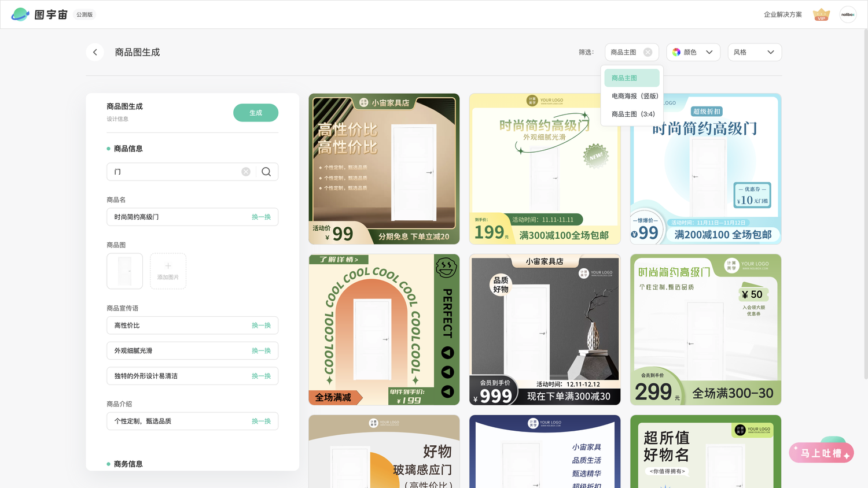Open the green 超所值好物名 template
The image size is (868, 488).
705,452
